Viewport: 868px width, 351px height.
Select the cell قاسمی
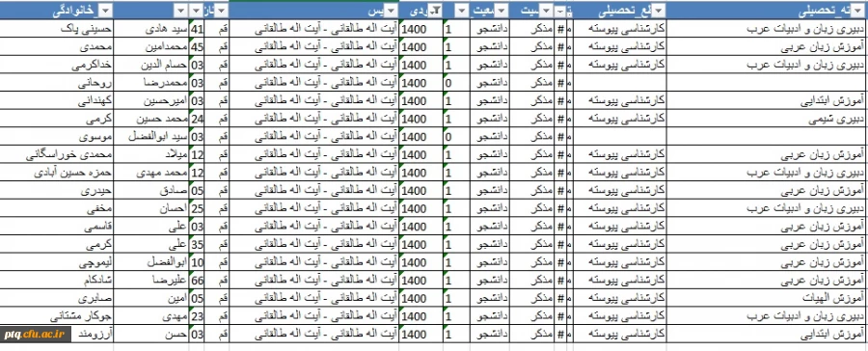tap(98, 227)
